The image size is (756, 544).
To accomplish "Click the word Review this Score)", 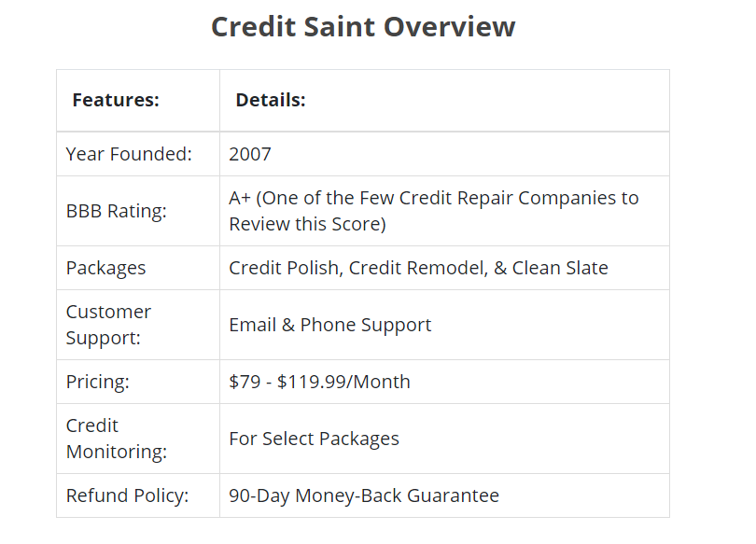I will coord(307,224).
